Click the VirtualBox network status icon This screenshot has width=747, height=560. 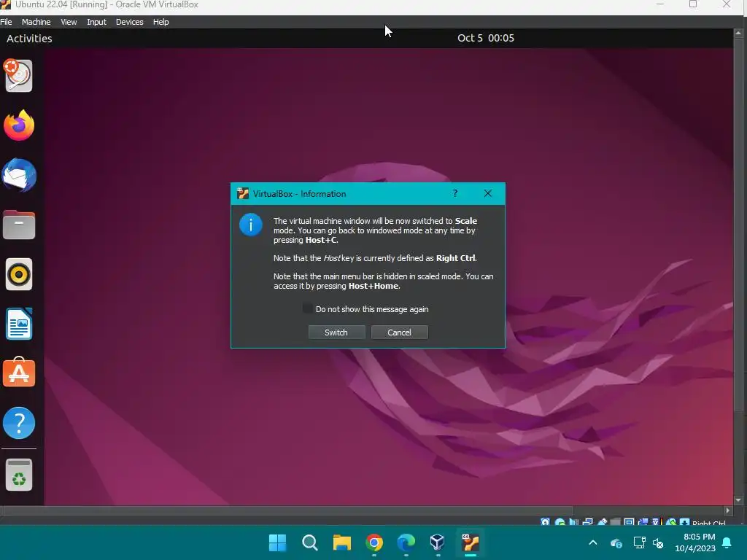point(587,522)
